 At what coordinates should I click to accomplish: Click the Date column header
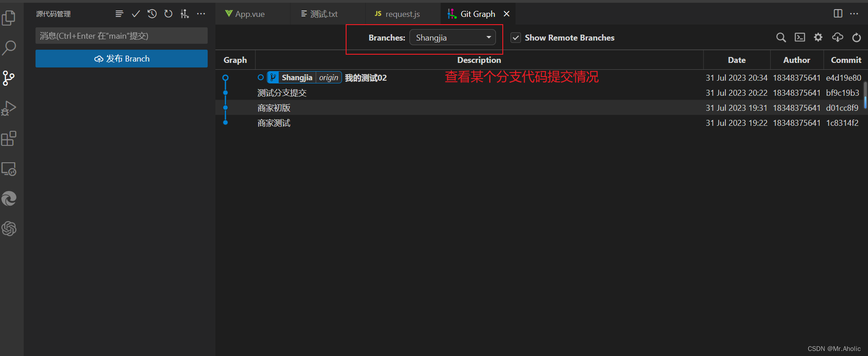736,60
